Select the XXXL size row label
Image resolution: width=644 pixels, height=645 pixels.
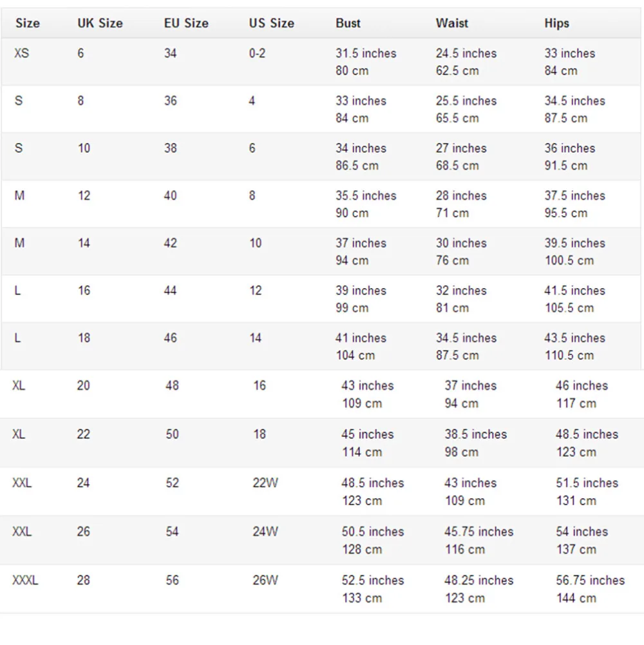click(25, 581)
